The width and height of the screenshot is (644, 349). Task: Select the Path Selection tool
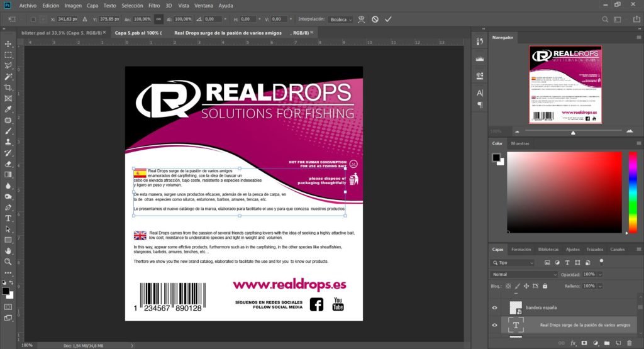click(x=8, y=229)
